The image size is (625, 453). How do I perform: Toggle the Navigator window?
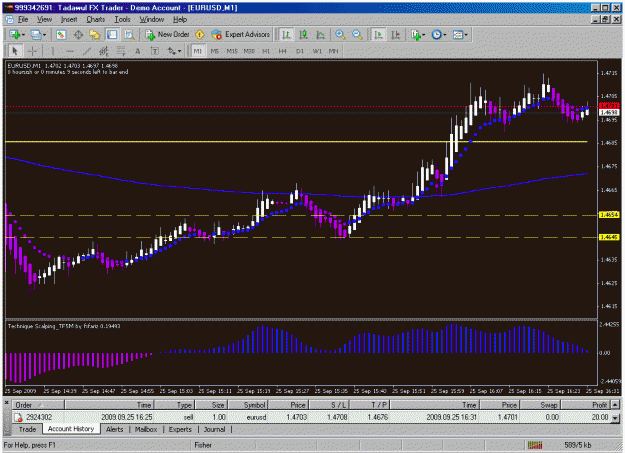tap(95, 35)
